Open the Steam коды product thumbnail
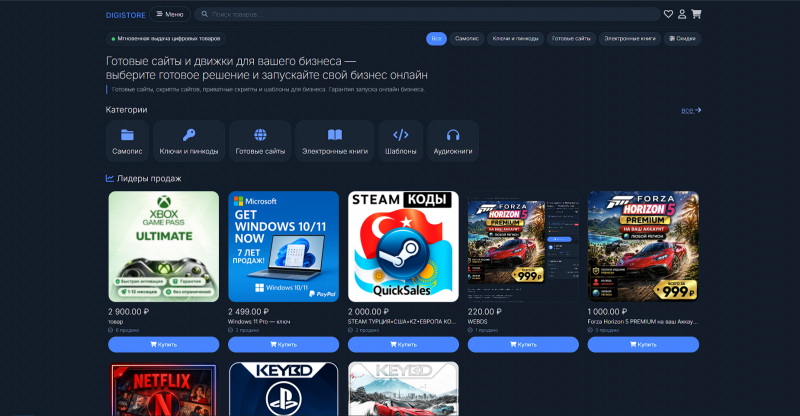Screen dimensions: 800x416 click(404, 247)
